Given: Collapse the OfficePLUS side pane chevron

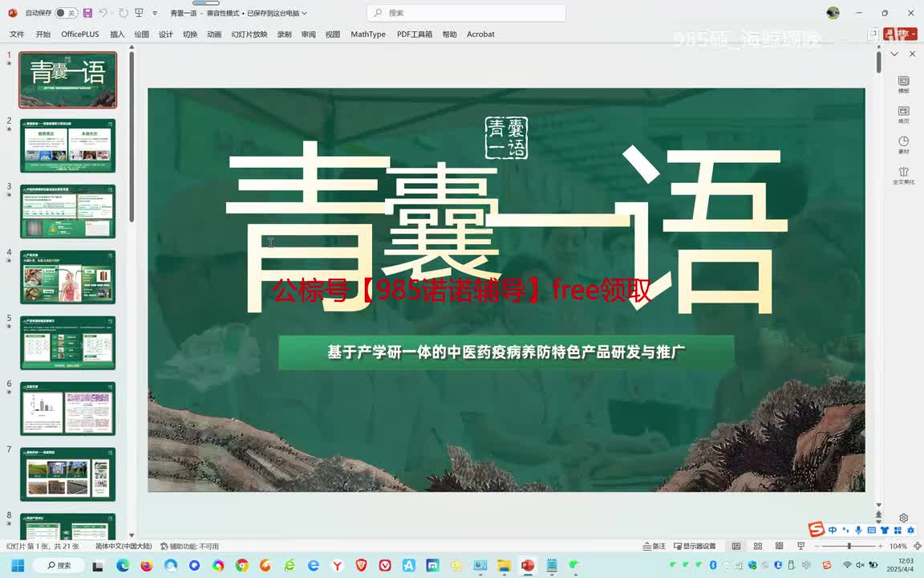Looking at the screenshot, I should (894, 54).
